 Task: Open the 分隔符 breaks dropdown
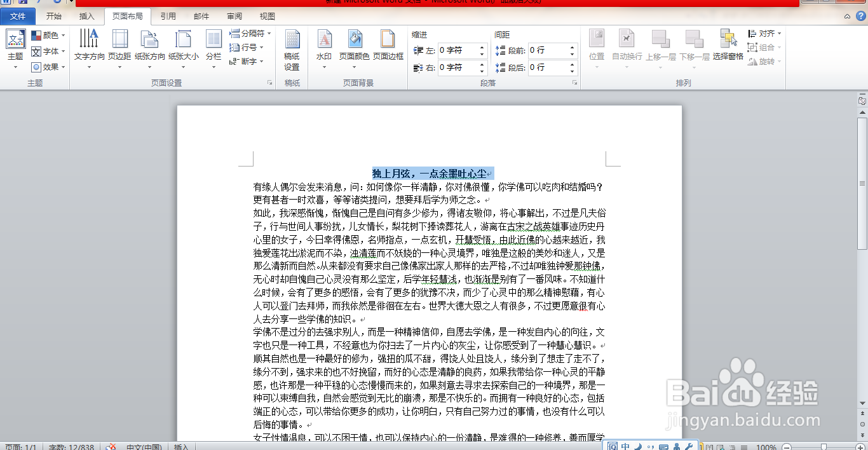[250, 34]
